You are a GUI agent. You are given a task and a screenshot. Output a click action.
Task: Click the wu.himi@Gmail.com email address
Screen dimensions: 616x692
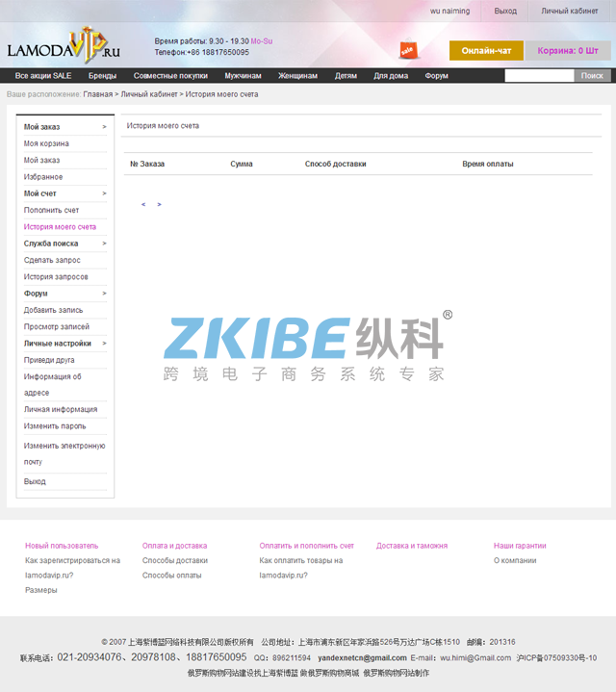[x=475, y=658]
